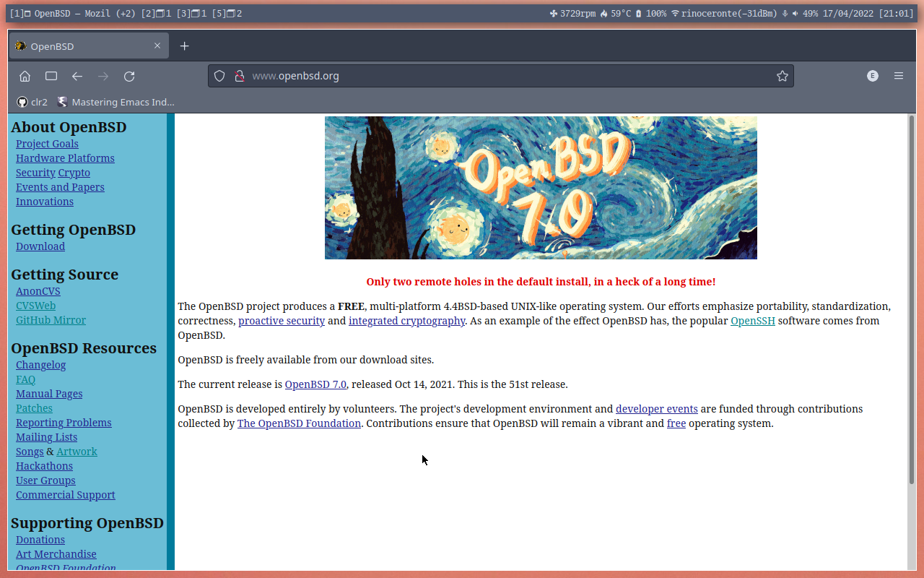924x578 pixels.
Task: Select the OpenBSD browser tab
Action: [x=89, y=46]
